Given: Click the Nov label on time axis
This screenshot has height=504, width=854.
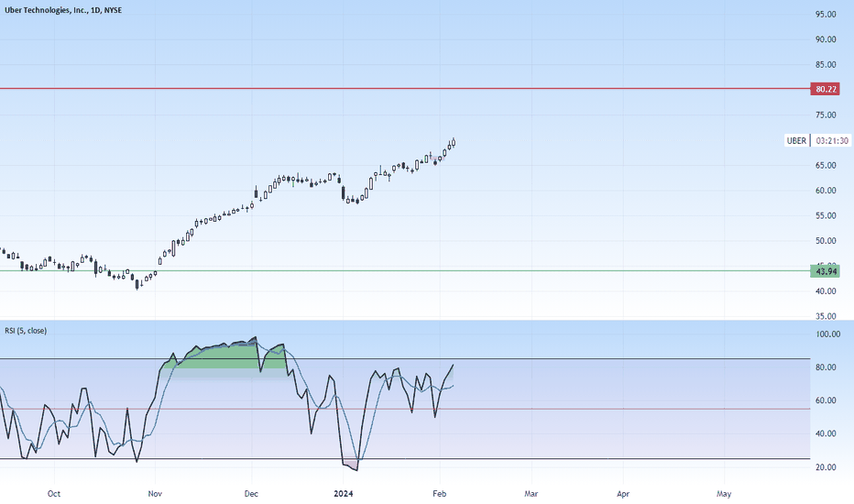Looking at the screenshot, I should tap(155, 494).
